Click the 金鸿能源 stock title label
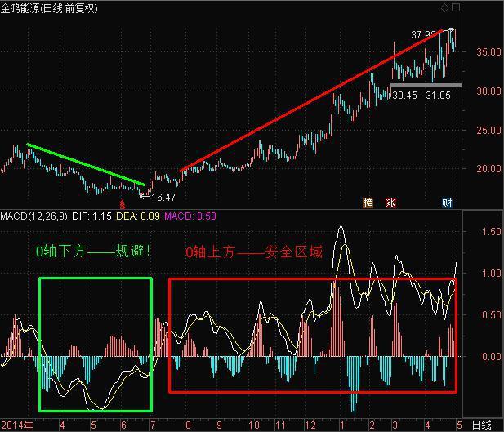Image resolution: width=504 pixels, height=432 pixels. click(23, 7)
